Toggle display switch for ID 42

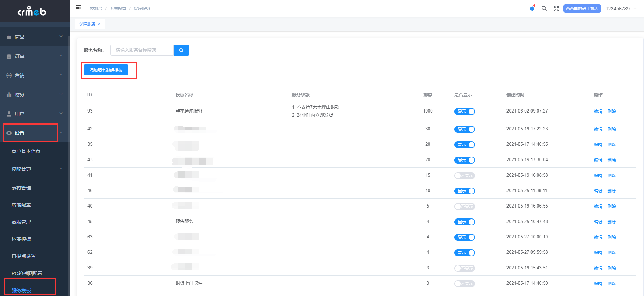tap(464, 129)
